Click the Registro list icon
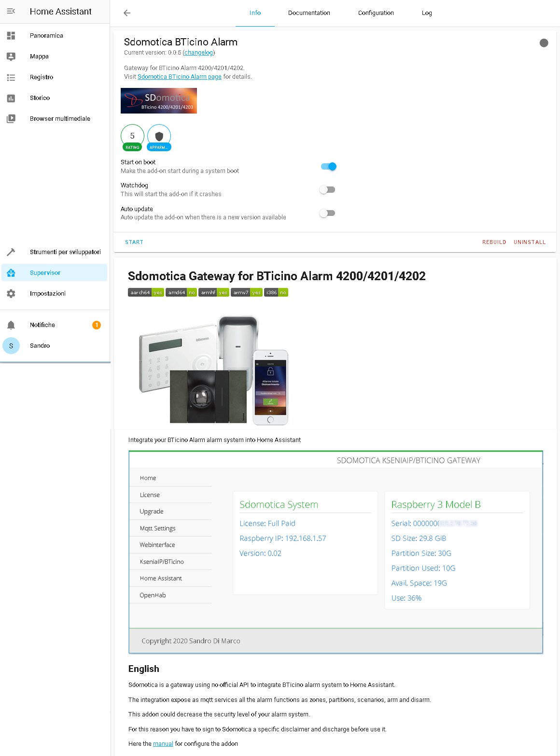 [x=11, y=77]
